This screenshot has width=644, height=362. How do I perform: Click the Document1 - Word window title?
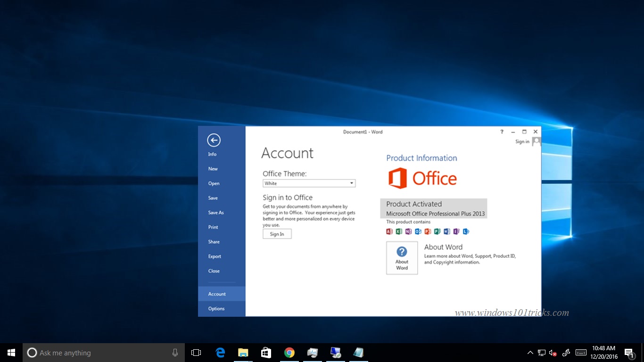point(363,132)
